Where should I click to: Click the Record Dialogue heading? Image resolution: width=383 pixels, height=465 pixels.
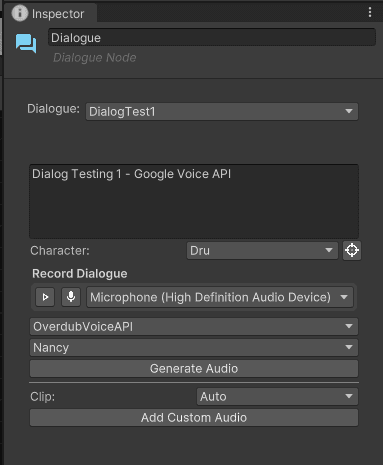80,274
